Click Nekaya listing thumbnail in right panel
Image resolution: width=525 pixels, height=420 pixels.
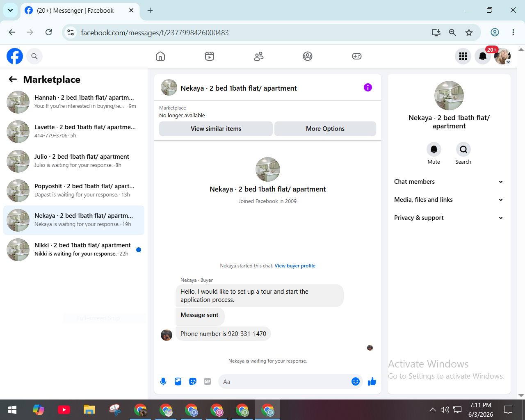pos(449,96)
